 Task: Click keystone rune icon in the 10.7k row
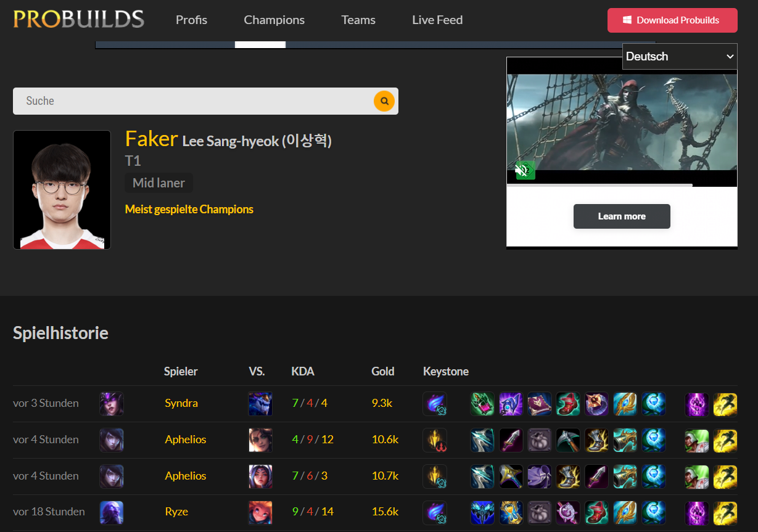click(x=435, y=477)
